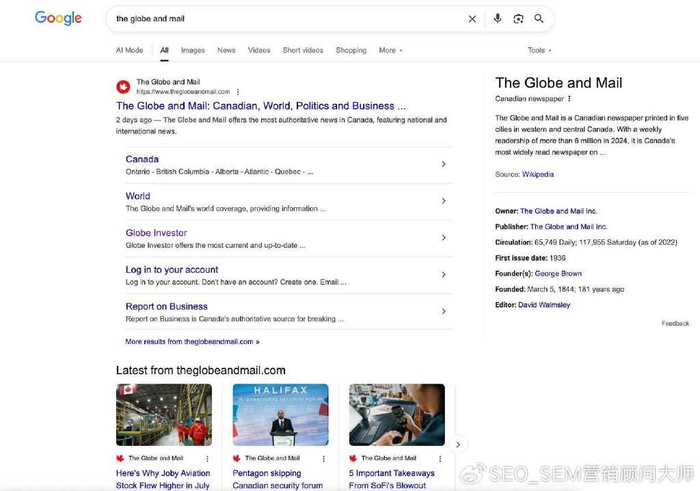Expand the Canada sitelink chevron

point(443,164)
